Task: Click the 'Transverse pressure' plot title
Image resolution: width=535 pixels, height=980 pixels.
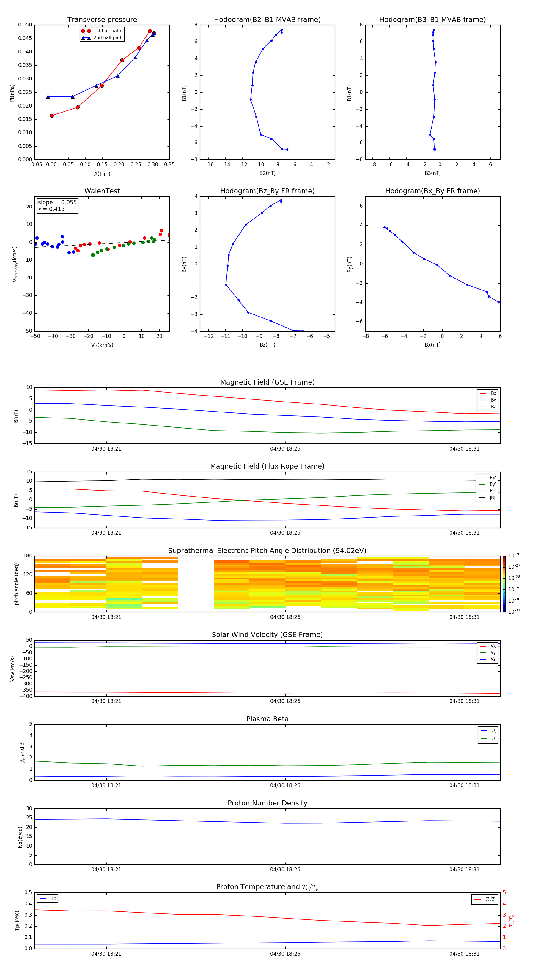Action: click(102, 20)
